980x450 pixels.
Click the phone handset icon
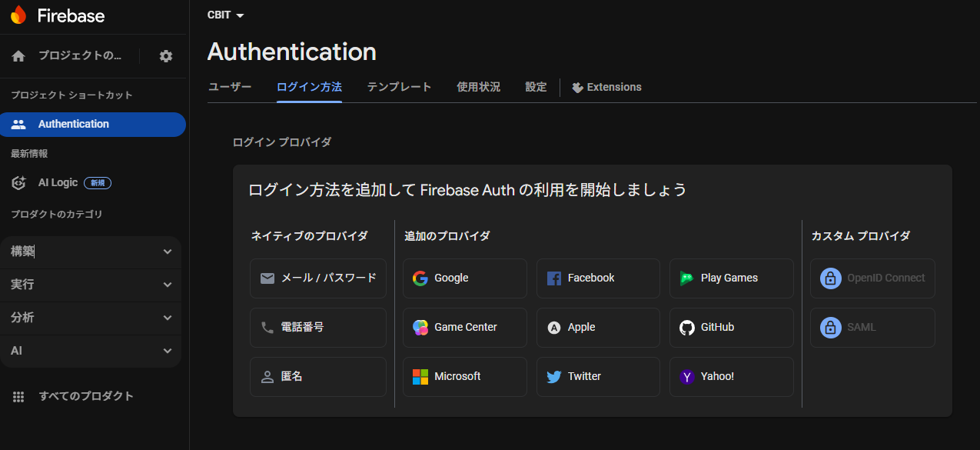click(x=267, y=328)
